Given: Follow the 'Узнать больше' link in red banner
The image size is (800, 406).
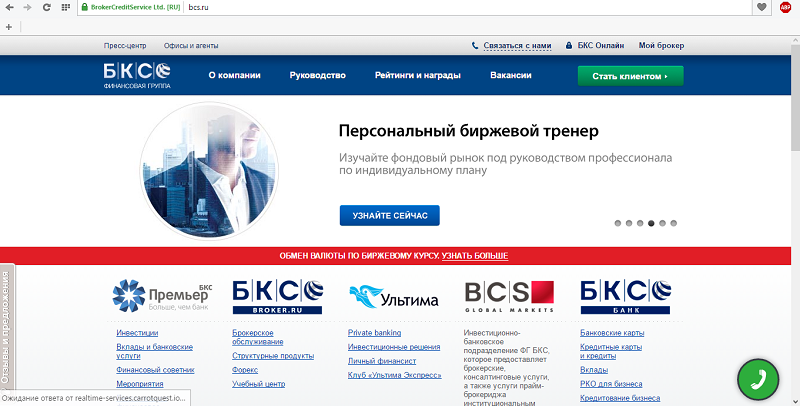Looking at the screenshot, I should tap(474, 257).
